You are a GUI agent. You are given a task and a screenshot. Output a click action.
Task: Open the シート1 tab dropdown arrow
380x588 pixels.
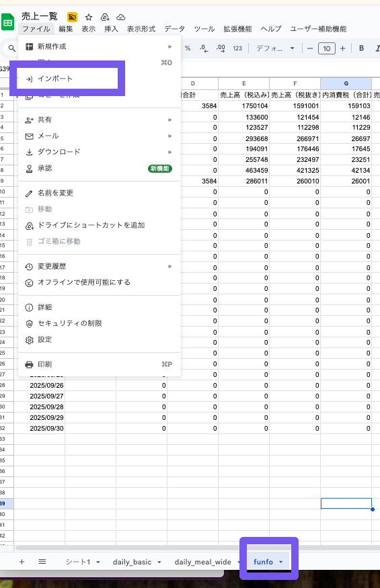click(98, 562)
